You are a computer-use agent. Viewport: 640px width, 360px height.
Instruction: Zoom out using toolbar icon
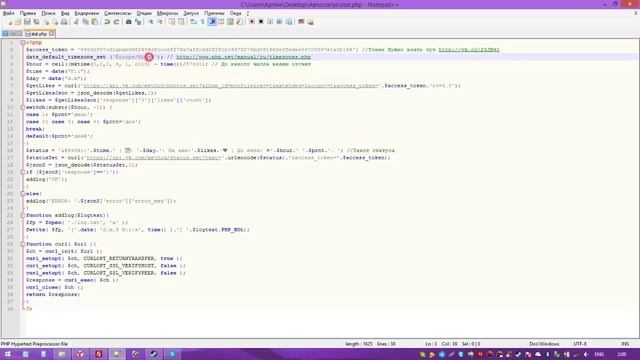pos(160,22)
